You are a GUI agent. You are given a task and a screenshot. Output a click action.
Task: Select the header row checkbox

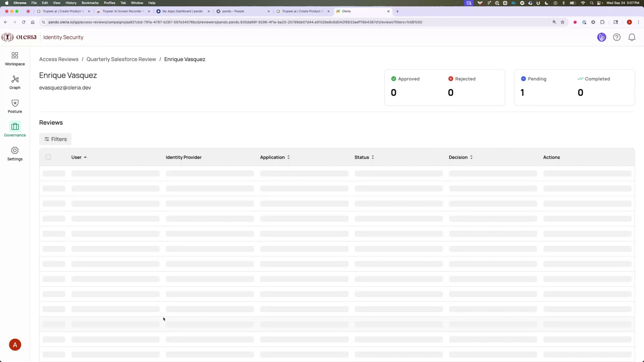point(48,157)
